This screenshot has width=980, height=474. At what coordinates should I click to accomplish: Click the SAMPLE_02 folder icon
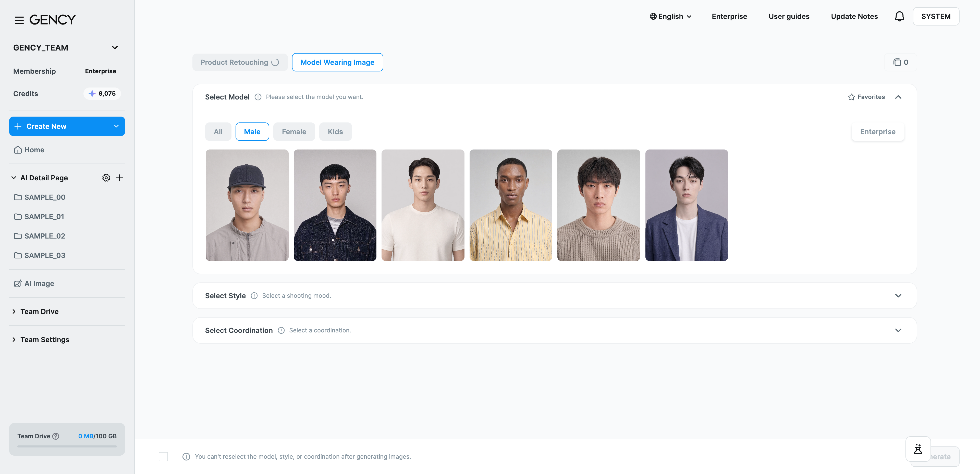18,236
